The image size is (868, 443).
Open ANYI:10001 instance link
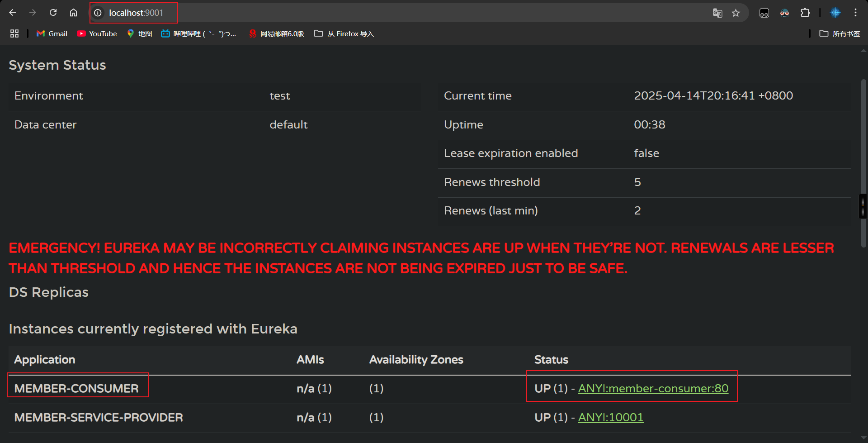tap(610, 417)
